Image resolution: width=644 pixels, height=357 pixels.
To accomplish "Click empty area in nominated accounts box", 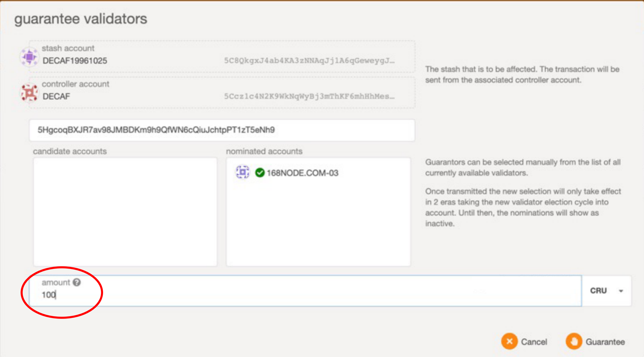I will (x=318, y=228).
